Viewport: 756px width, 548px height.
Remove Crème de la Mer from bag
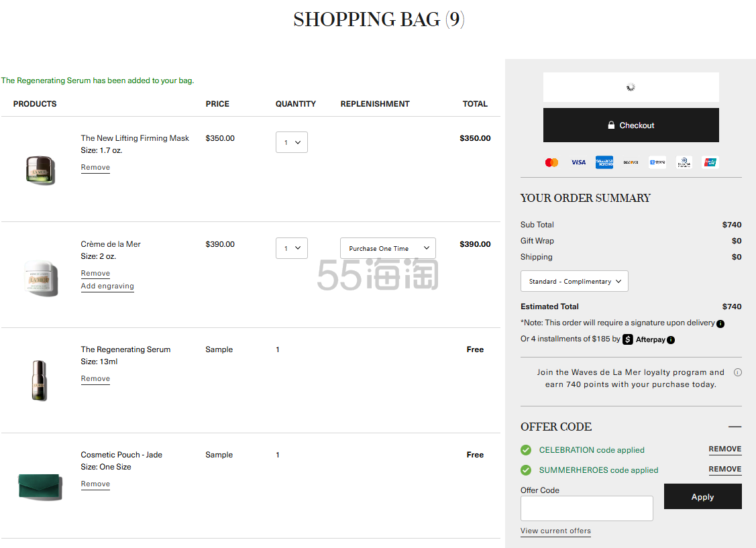95,273
